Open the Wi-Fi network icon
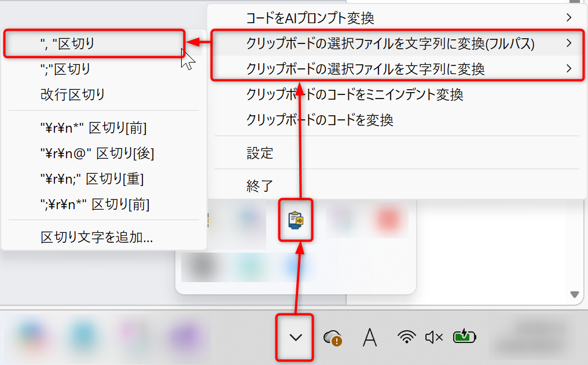The image size is (588, 365). pos(407,337)
